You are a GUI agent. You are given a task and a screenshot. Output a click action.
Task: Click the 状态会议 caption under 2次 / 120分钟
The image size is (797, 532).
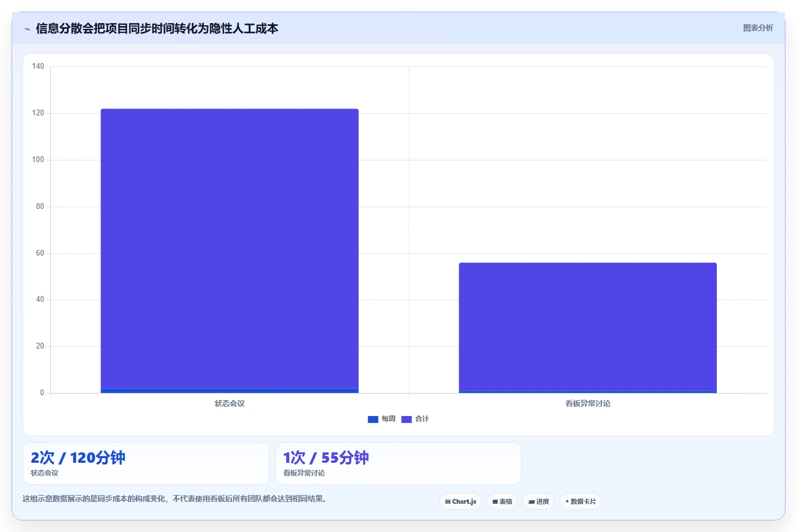coord(44,473)
